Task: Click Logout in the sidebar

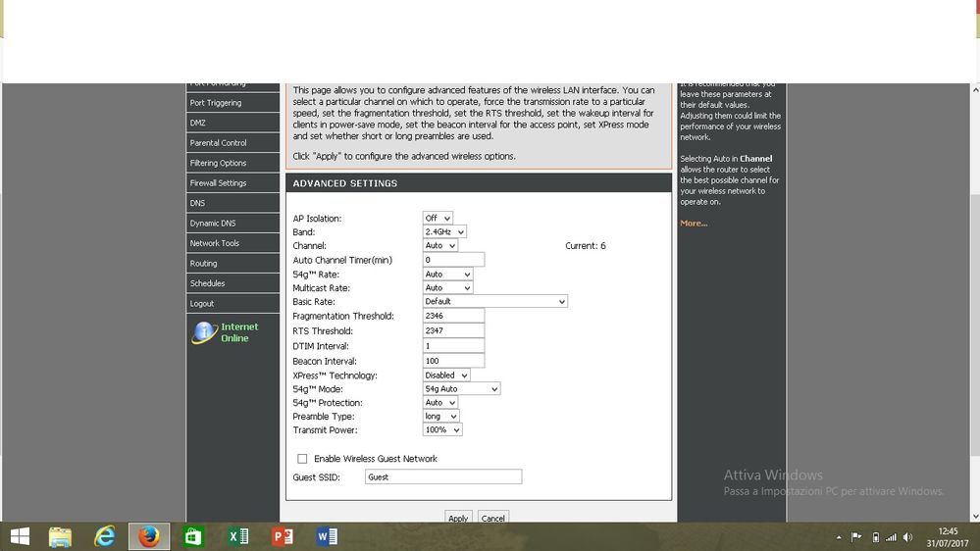Action: pyautogui.click(x=232, y=303)
